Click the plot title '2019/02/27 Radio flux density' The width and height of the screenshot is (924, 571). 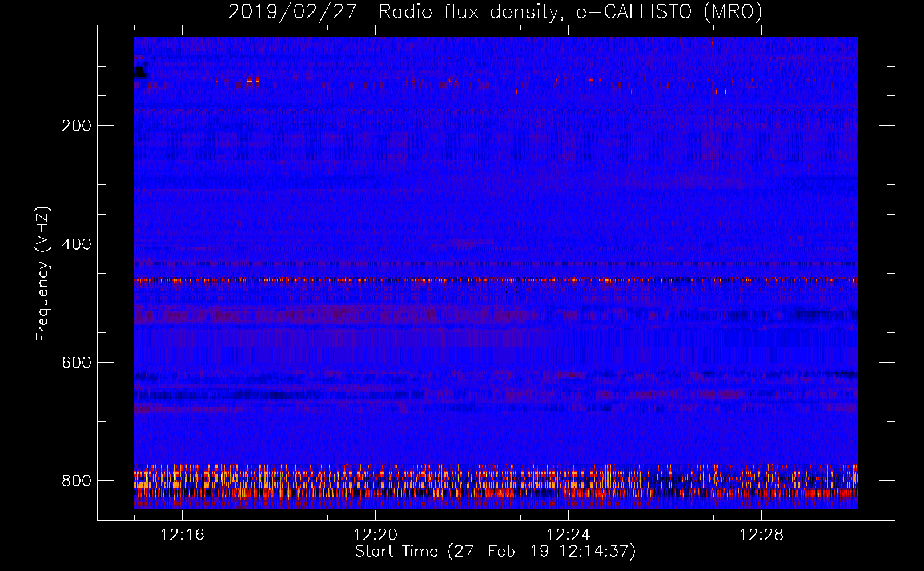pyautogui.click(x=495, y=11)
